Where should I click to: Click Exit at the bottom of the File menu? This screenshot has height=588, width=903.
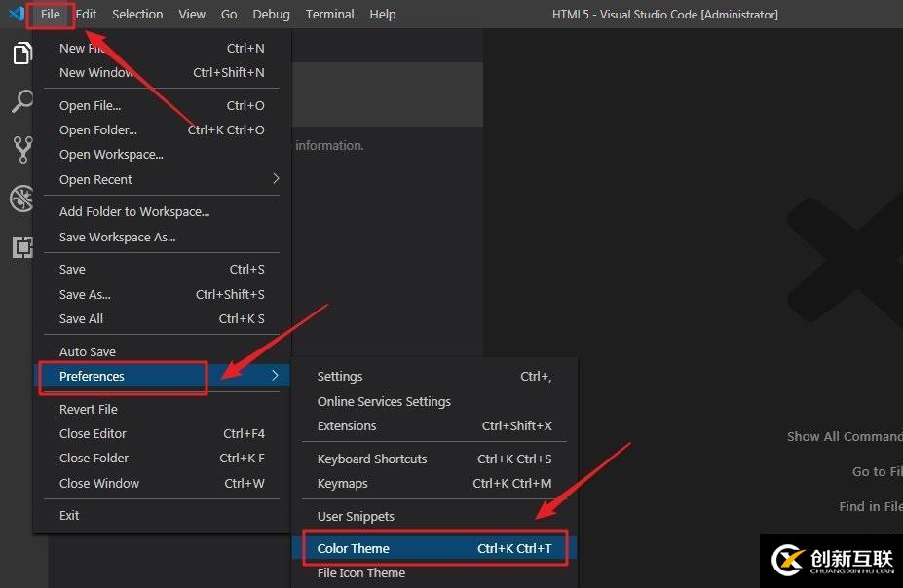pos(68,515)
